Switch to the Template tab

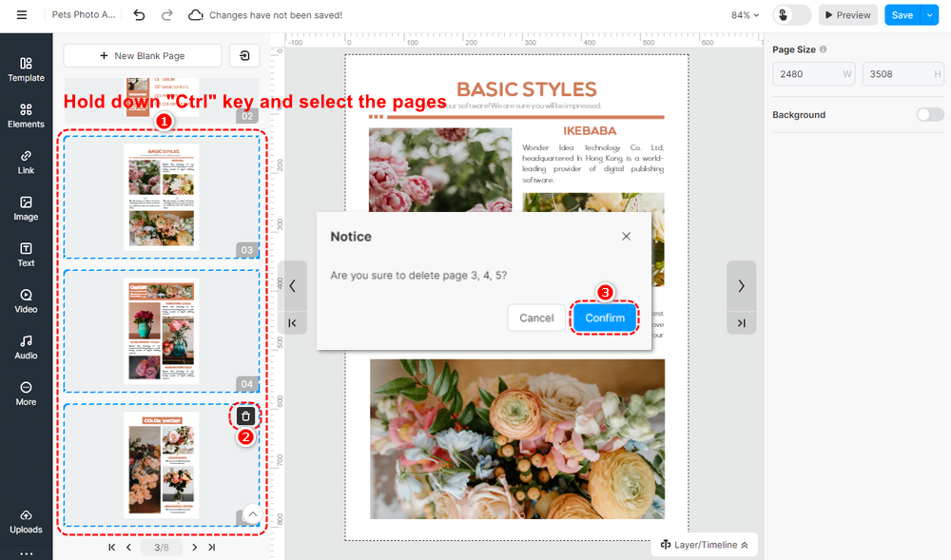(26, 69)
